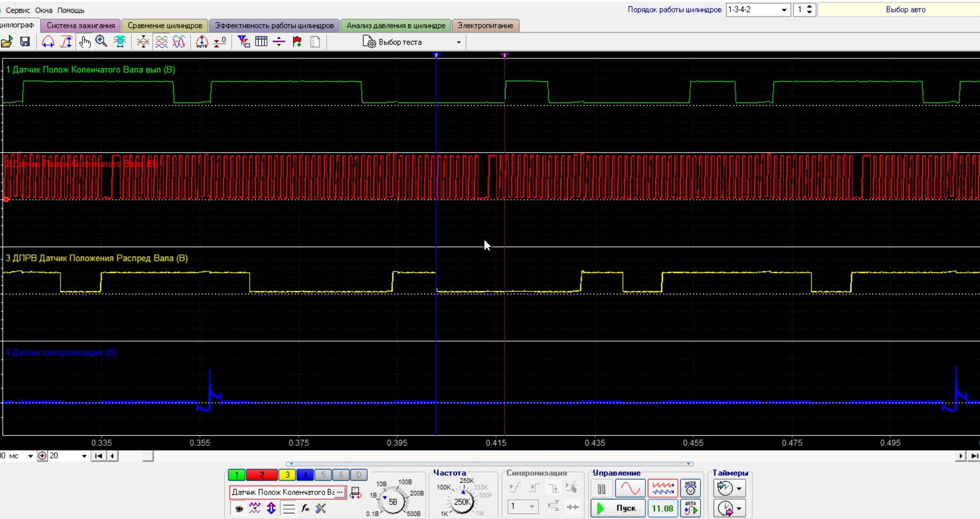The height and width of the screenshot is (519, 980).
Task: Click the 5В voltage range knob
Action: [x=393, y=502]
